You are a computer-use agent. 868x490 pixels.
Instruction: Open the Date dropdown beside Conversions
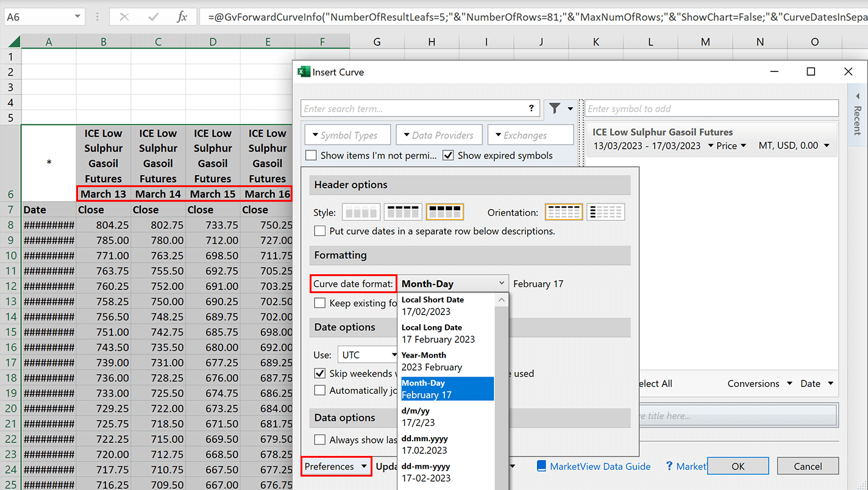[x=817, y=383]
